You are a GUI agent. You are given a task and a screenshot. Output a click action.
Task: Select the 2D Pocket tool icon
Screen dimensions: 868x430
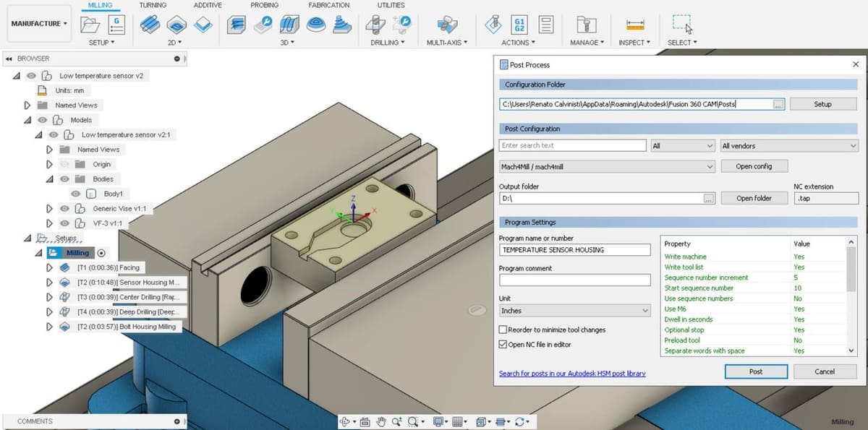pyautogui.click(x=178, y=25)
